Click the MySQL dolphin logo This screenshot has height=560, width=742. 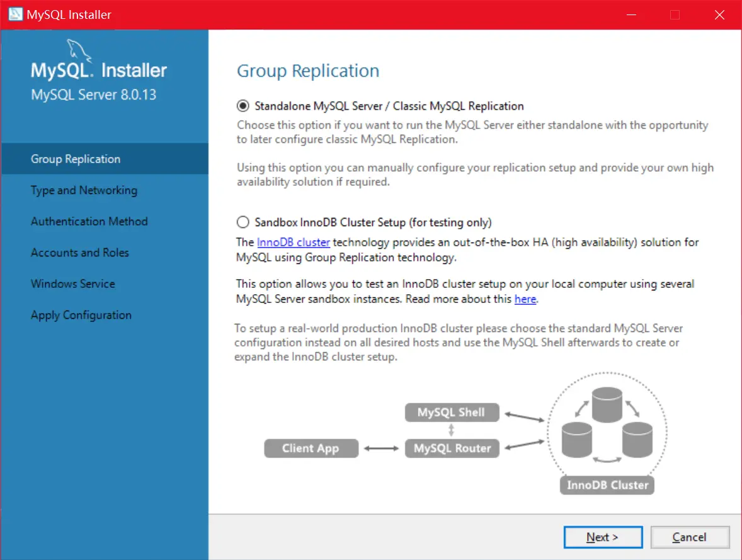tap(79, 50)
